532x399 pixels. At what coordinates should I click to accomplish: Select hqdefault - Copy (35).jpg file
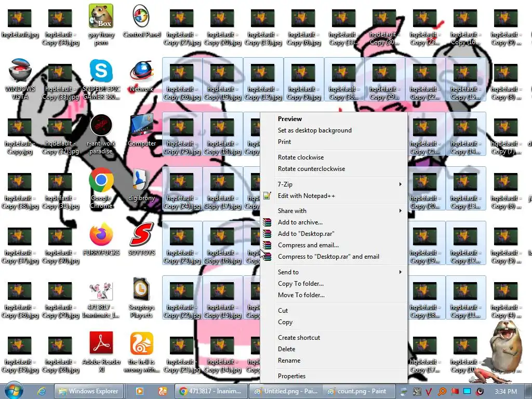point(20,354)
